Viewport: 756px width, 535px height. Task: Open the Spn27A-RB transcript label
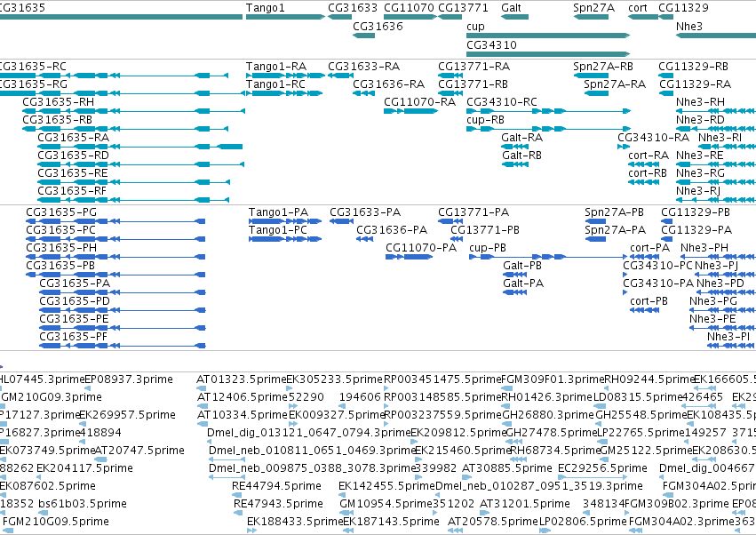pos(602,66)
